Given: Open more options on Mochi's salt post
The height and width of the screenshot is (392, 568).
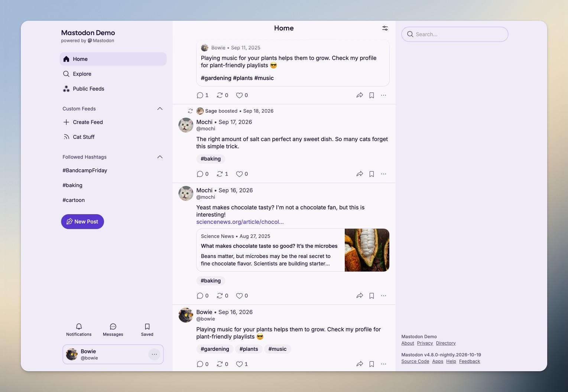Looking at the screenshot, I should pos(383,174).
